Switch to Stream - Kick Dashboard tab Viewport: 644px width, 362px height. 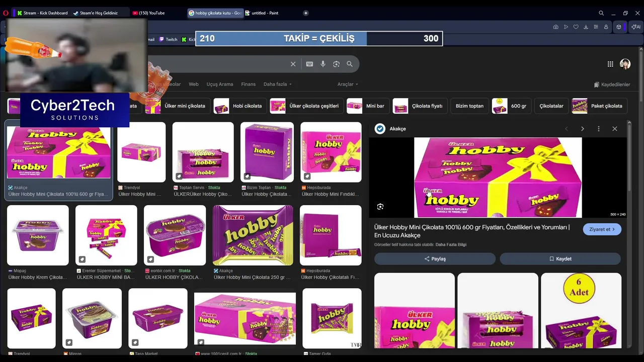coord(42,13)
